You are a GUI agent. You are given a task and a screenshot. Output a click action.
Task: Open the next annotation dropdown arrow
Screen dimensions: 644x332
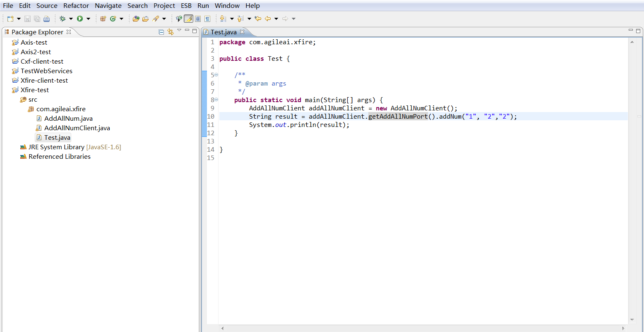(232, 19)
